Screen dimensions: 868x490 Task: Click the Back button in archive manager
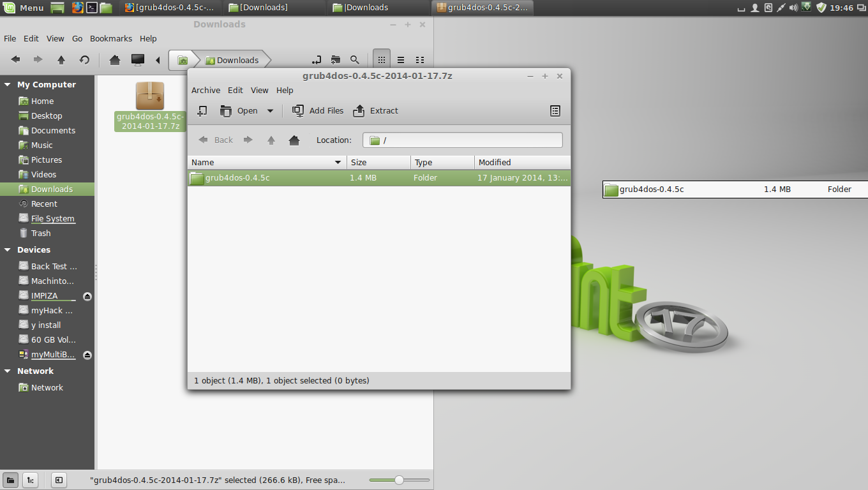[216, 140]
